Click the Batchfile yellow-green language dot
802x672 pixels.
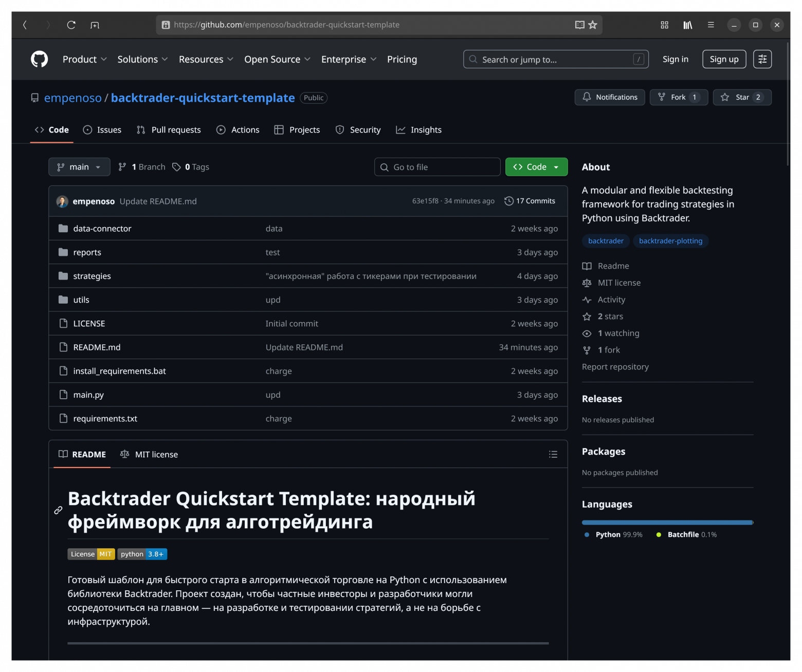659,535
